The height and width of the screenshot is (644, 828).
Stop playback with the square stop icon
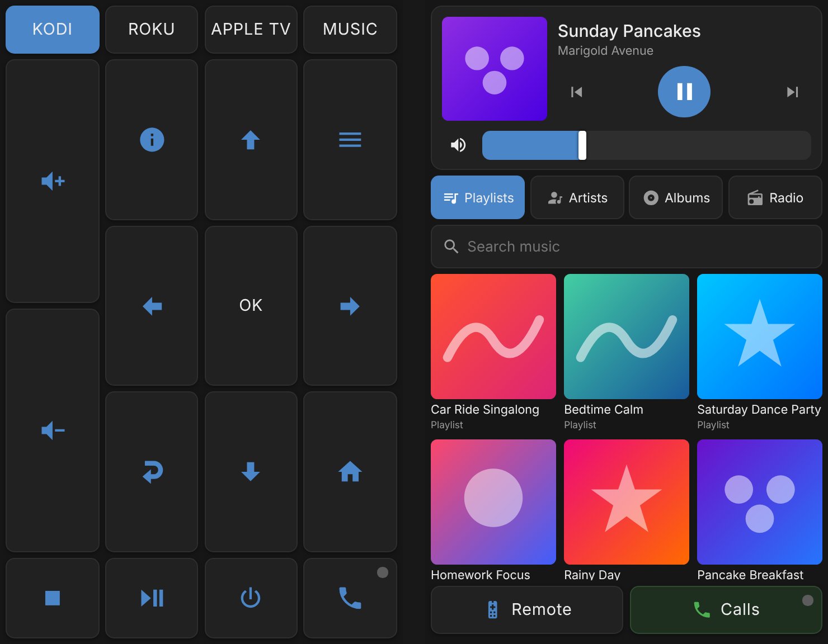click(x=53, y=598)
